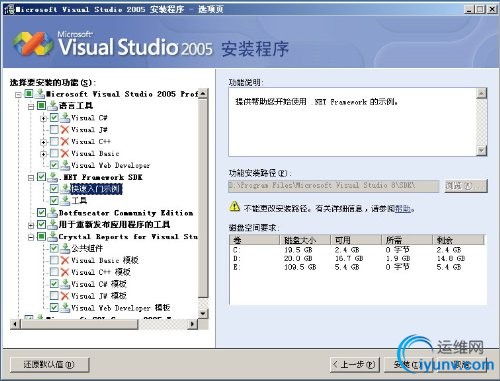Click install icon beside Microsoft Visual Studio 2005 root

click(40, 94)
